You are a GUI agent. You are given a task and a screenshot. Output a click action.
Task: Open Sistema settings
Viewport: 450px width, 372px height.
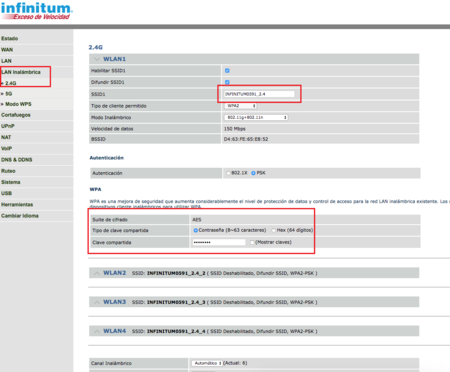tap(11, 182)
